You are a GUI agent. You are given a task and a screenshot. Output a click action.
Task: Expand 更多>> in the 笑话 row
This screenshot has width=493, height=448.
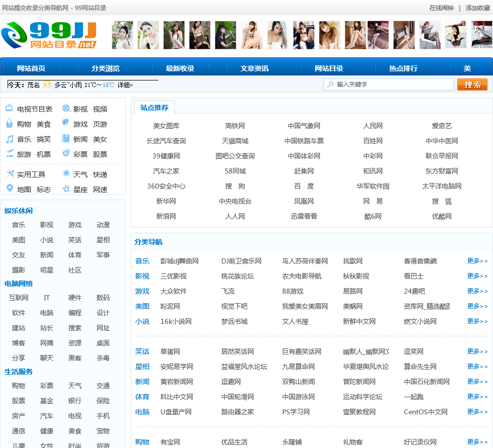[477, 351]
